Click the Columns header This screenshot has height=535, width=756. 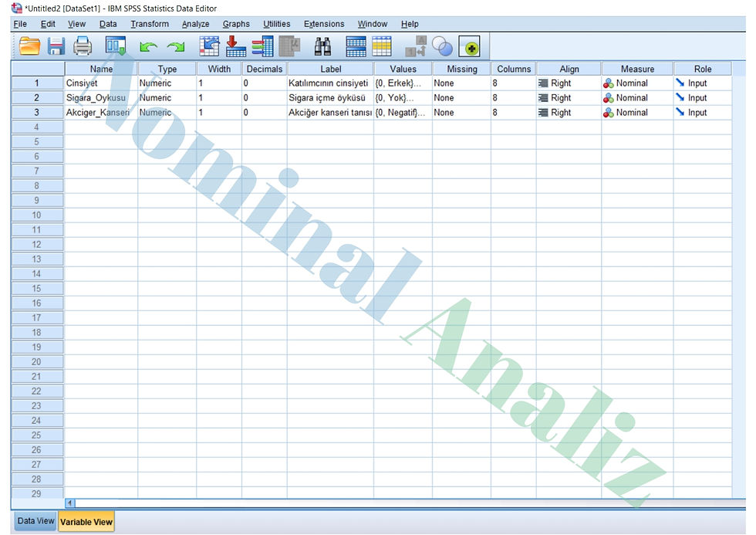(514, 69)
